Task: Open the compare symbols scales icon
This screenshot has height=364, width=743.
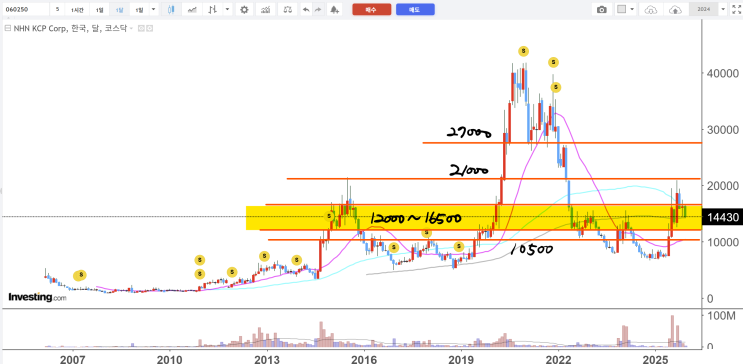Action: (x=287, y=9)
